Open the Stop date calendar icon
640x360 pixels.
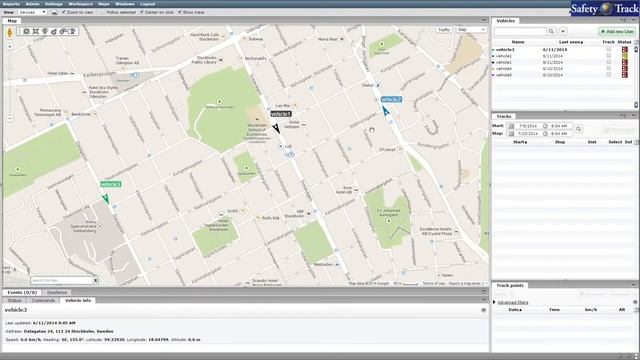[511, 133]
